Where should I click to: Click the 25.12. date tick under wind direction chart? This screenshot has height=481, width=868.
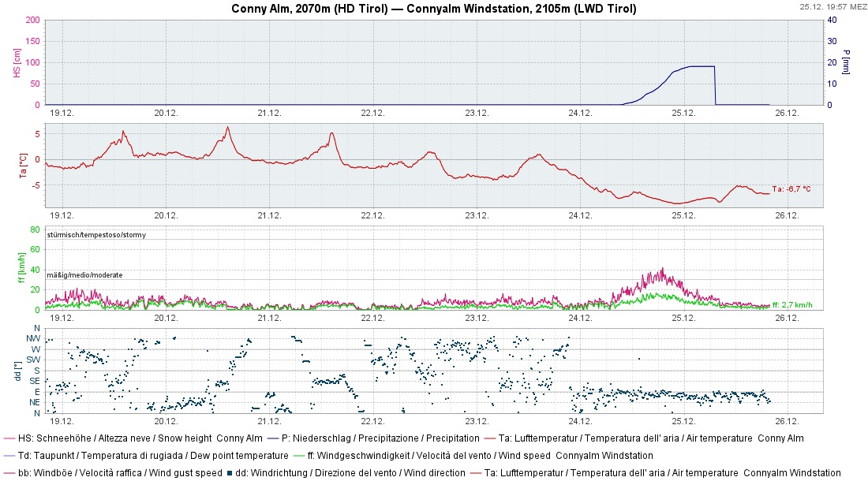[683, 420]
